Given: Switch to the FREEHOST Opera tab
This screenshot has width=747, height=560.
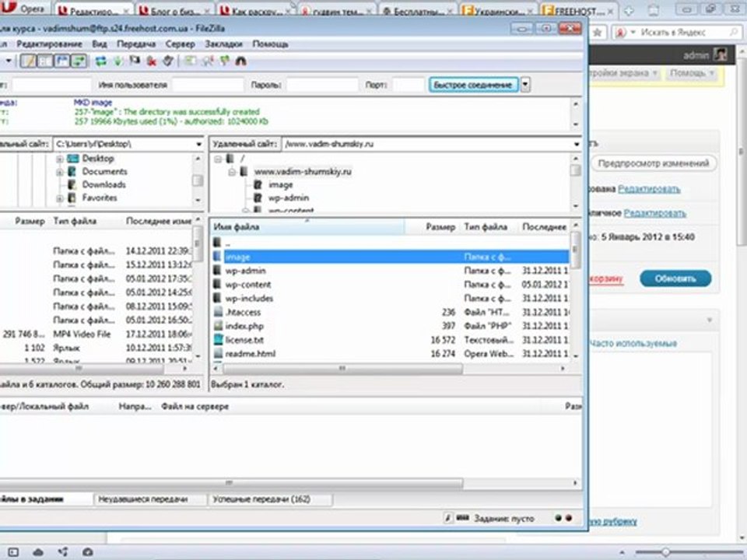Looking at the screenshot, I should [x=577, y=10].
